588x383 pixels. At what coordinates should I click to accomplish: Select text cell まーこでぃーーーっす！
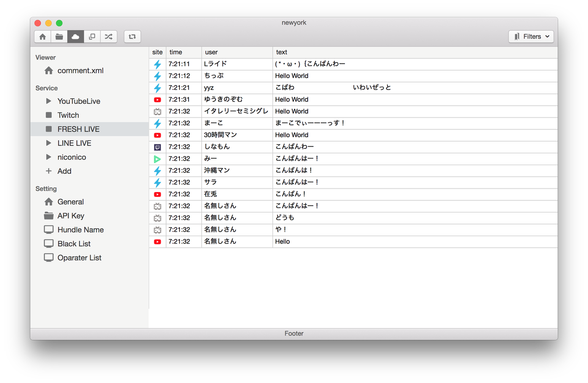415,123
